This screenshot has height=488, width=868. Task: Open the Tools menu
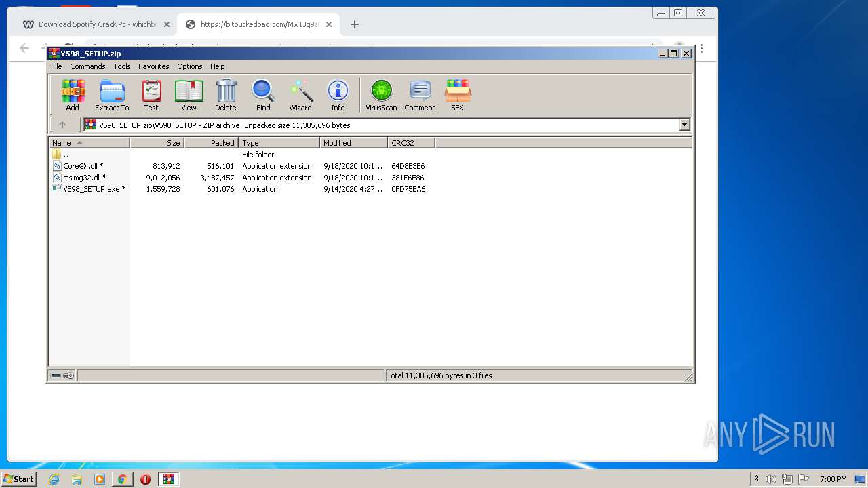[122, 66]
